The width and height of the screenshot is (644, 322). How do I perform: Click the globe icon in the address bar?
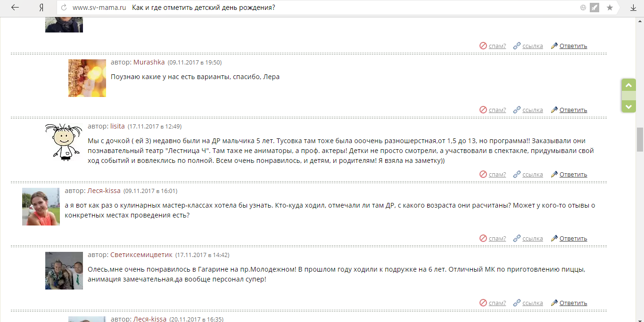coord(583,8)
